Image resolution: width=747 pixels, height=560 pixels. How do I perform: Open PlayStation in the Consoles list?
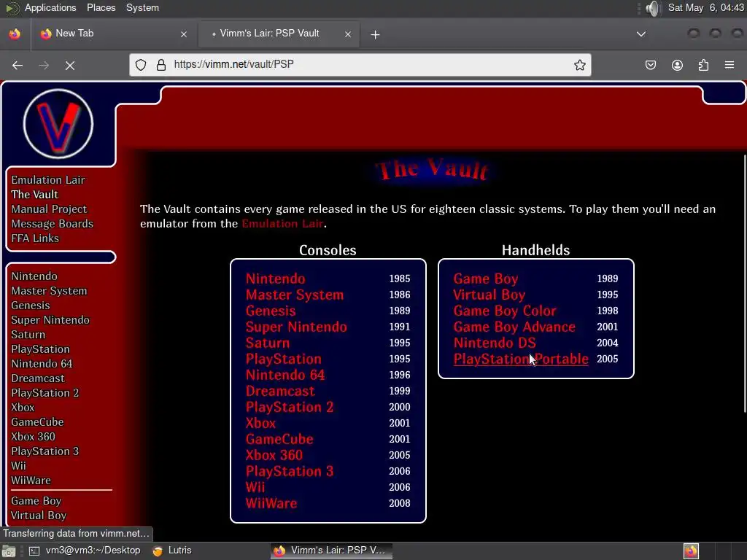[x=284, y=359]
